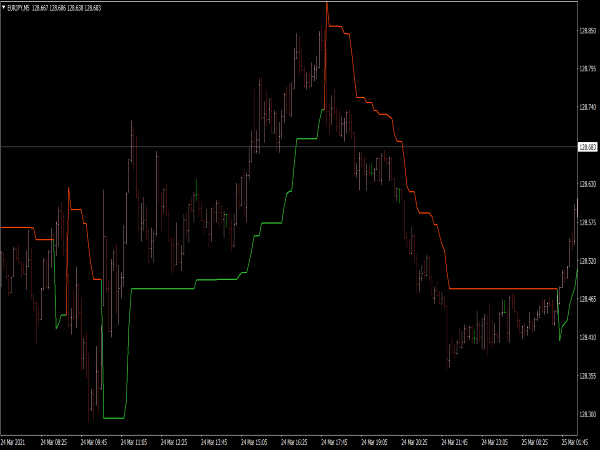Click the 24 Mar 17:45 time label

click(x=334, y=442)
